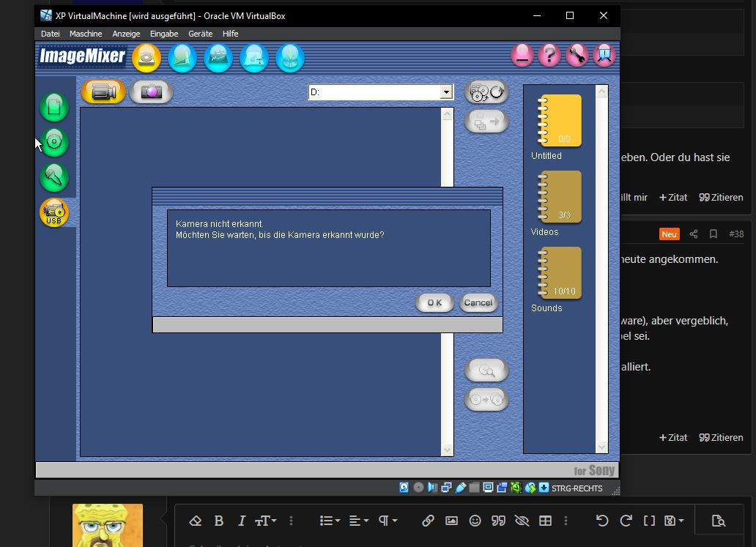This screenshot has width=756, height=547.
Task: Click the pink minimize-style button in ImageMixer
Action: [522, 55]
